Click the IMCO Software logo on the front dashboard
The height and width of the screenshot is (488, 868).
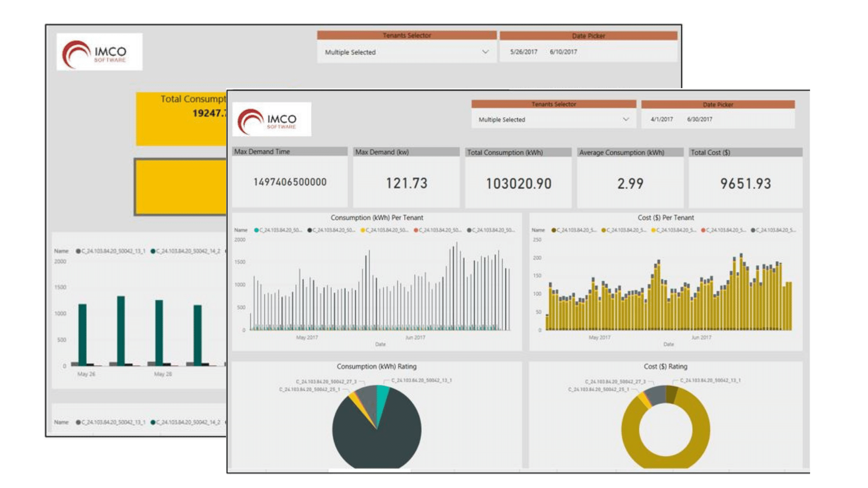[271, 118]
